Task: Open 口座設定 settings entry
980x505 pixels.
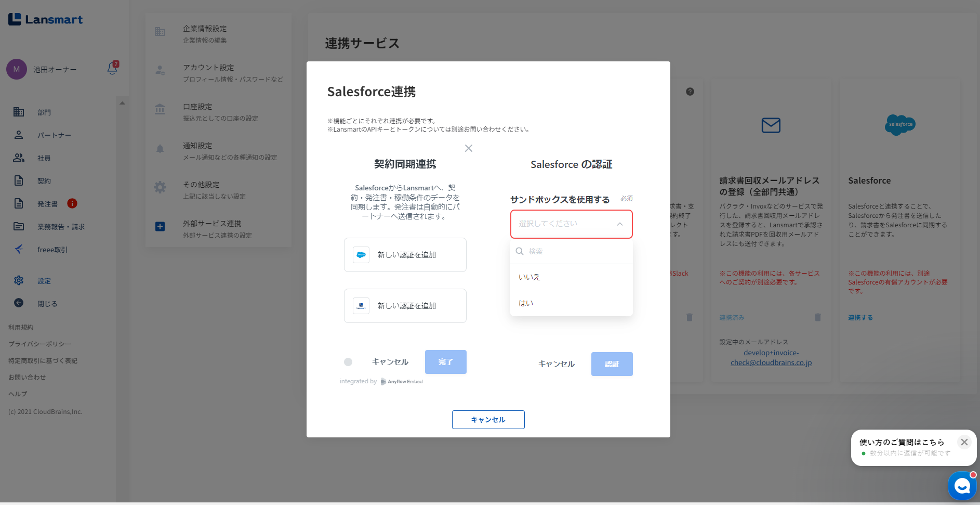Action: point(218,111)
